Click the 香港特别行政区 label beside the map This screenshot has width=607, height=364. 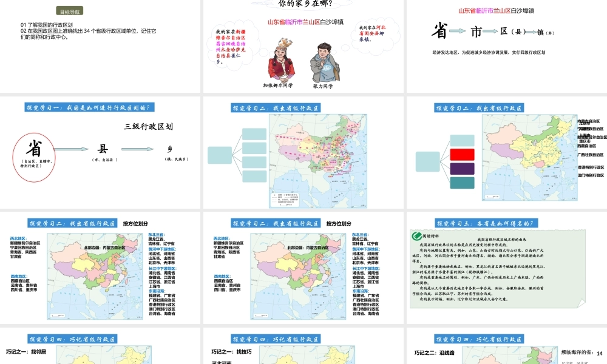click(591, 167)
